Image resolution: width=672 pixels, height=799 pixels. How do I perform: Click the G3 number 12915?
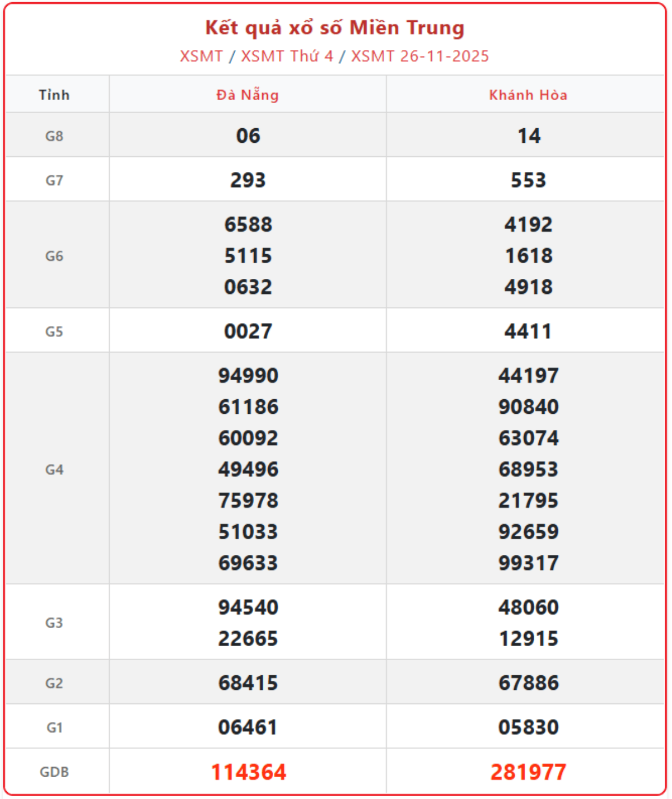(x=528, y=638)
